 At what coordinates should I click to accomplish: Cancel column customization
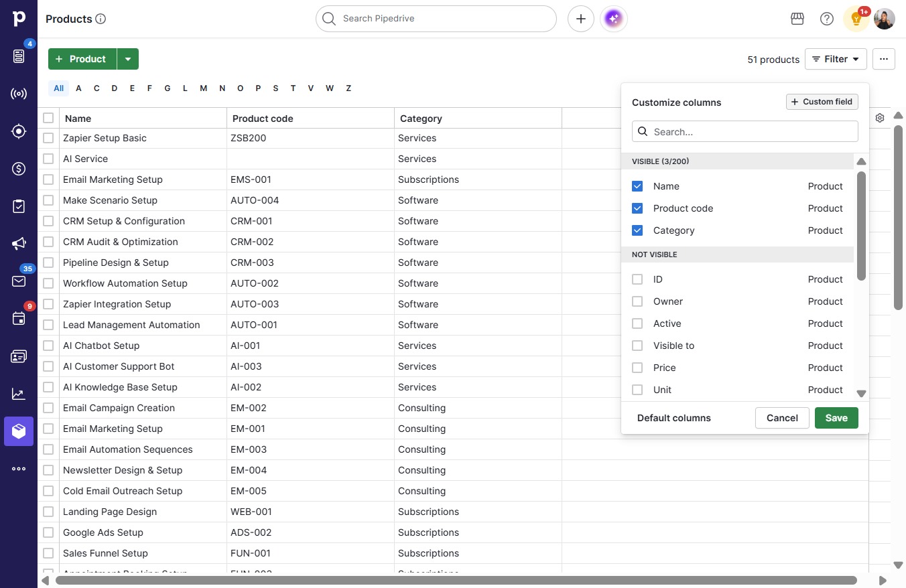pyautogui.click(x=782, y=418)
